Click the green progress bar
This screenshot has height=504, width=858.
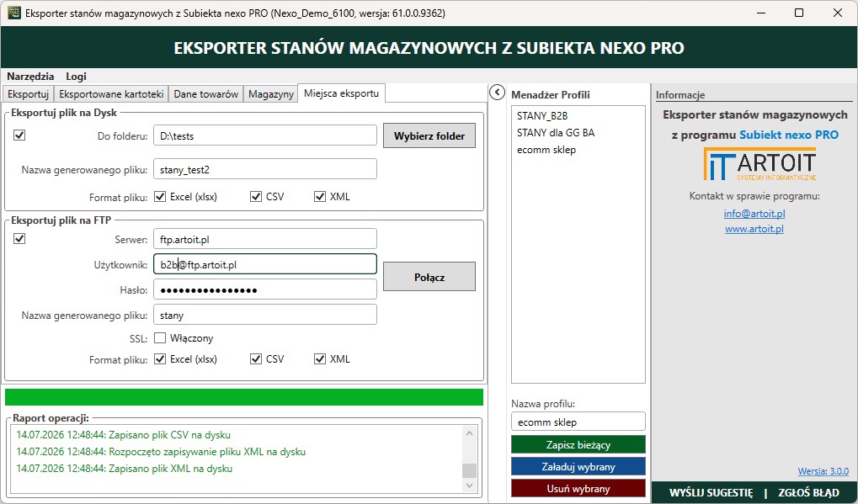coord(244,397)
